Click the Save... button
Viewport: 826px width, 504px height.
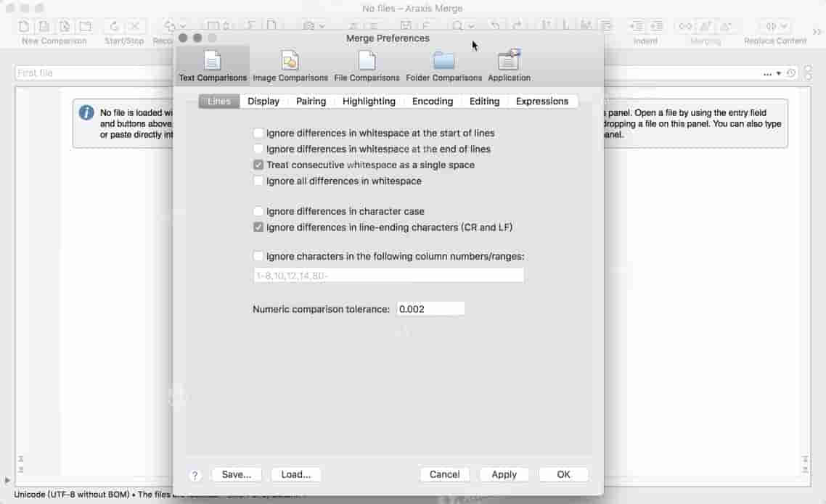(237, 474)
